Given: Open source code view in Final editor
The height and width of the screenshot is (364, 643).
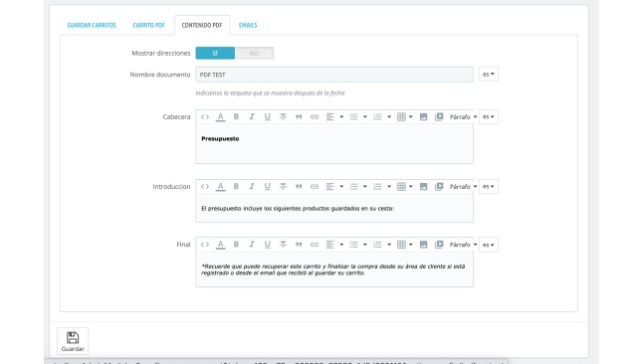Looking at the screenshot, I should pyautogui.click(x=205, y=245).
